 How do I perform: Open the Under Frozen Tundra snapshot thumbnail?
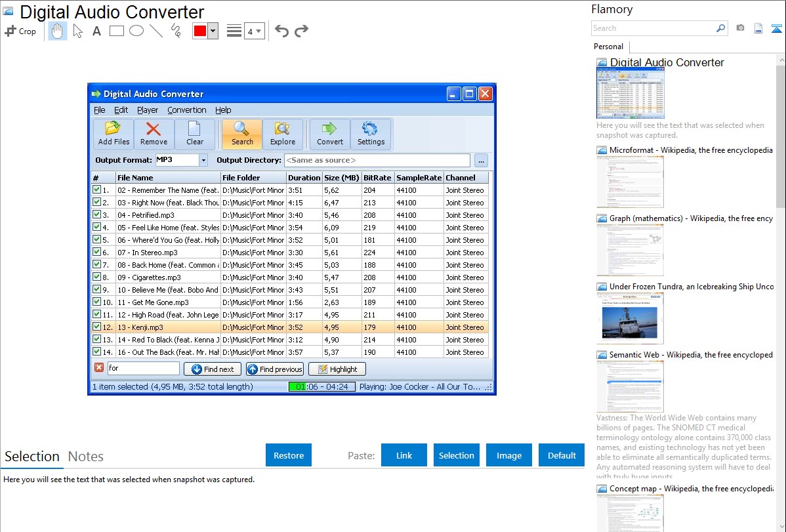tap(630, 318)
